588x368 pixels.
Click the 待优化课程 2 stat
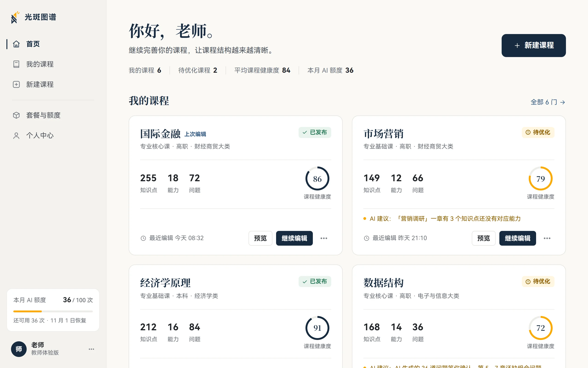pyautogui.click(x=198, y=70)
